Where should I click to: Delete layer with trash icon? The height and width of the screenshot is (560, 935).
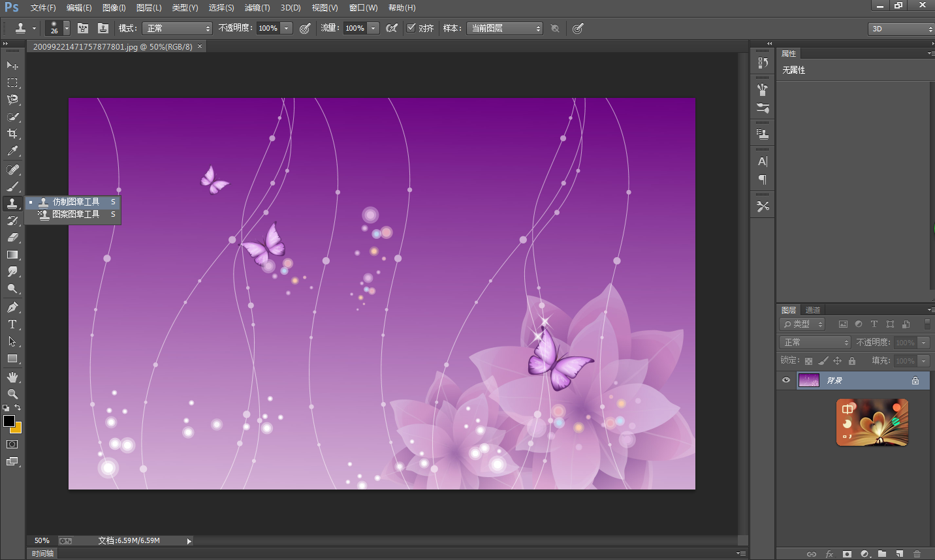[x=917, y=554]
